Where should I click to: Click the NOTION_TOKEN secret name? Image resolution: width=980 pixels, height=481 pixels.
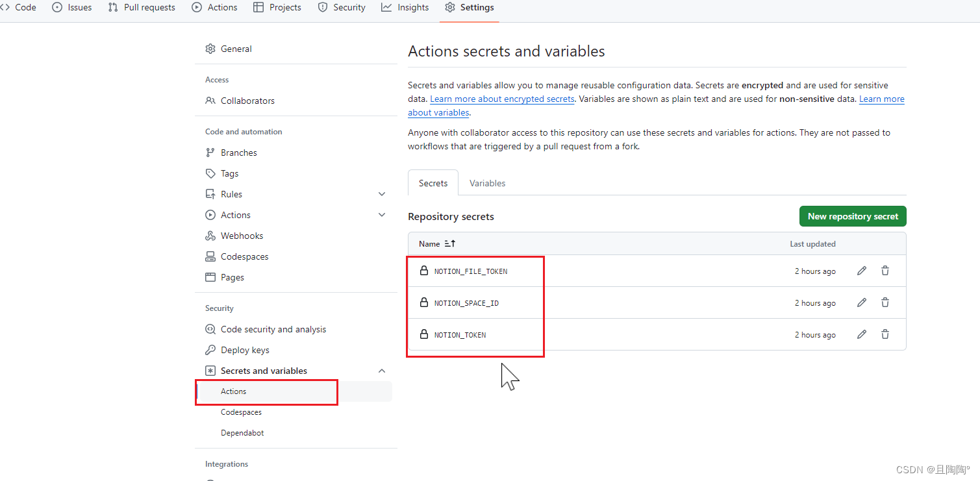pyautogui.click(x=460, y=335)
